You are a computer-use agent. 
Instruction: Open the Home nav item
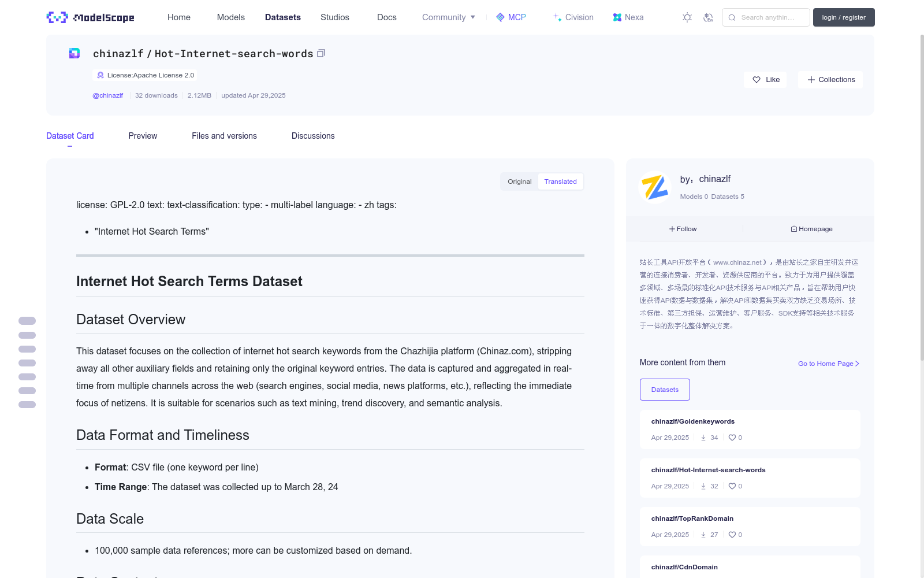coord(179,17)
